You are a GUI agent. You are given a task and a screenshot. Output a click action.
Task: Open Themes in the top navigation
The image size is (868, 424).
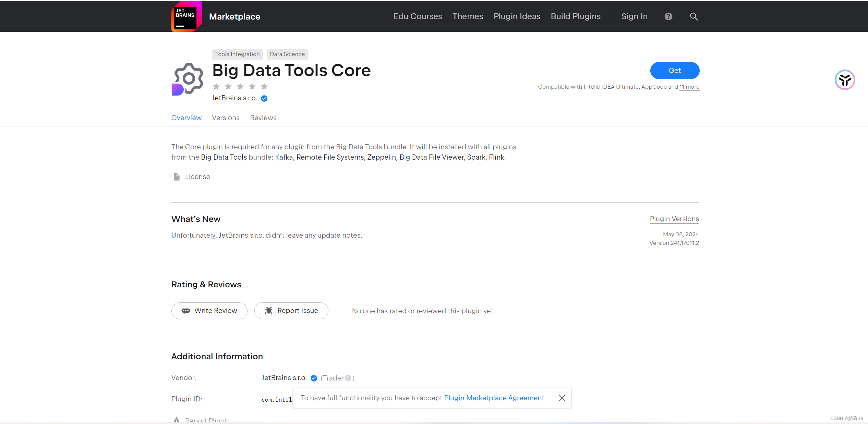point(467,16)
